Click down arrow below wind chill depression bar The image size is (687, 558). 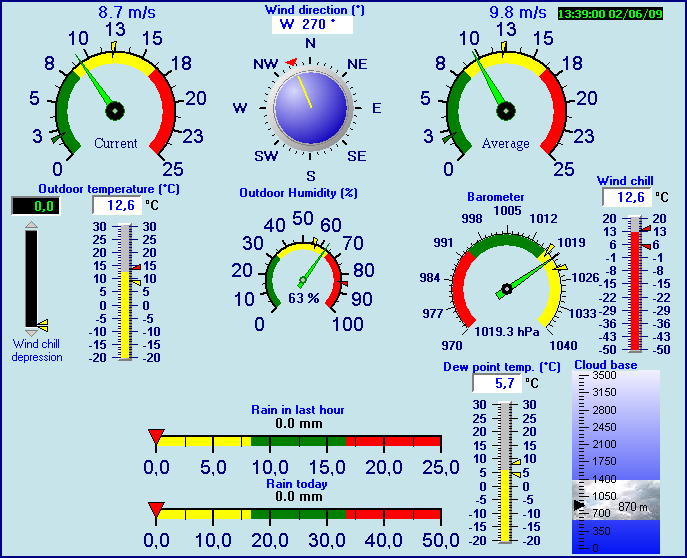point(31,332)
